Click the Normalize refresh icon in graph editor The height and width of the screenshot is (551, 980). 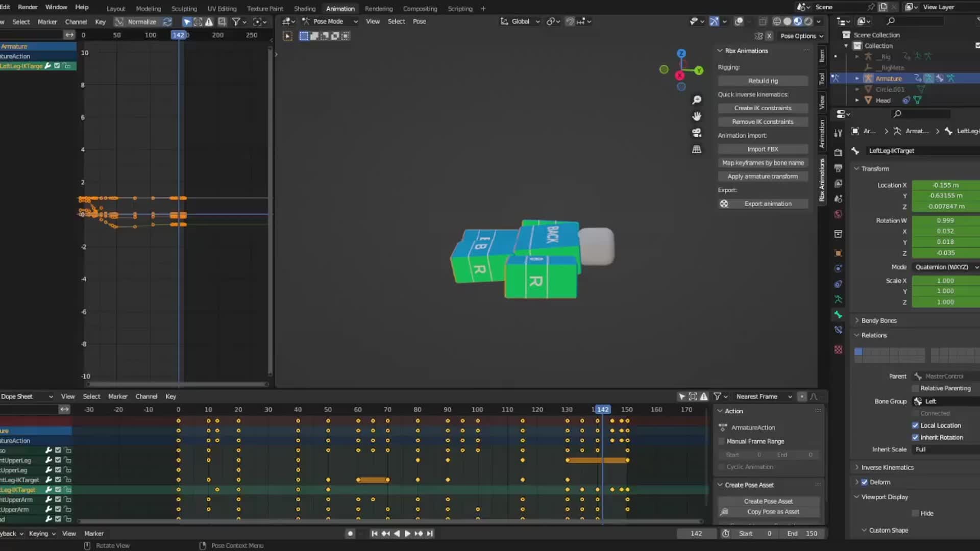pos(167,21)
